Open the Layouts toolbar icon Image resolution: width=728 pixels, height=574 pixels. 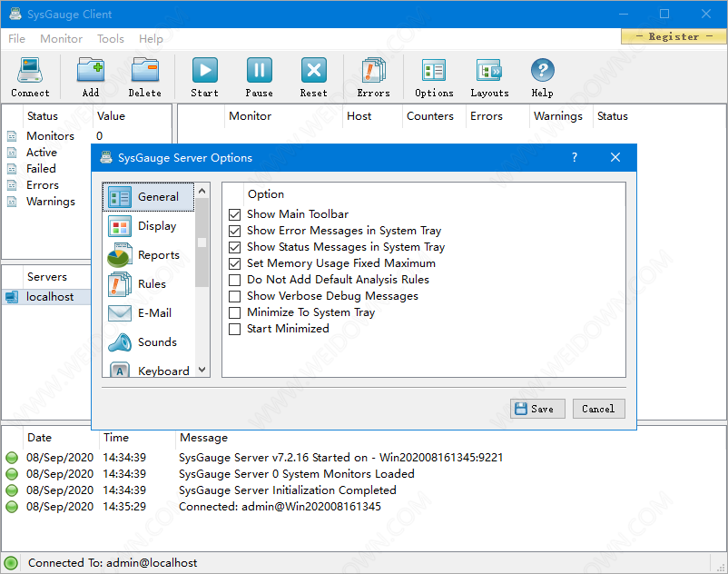pyautogui.click(x=489, y=76)
